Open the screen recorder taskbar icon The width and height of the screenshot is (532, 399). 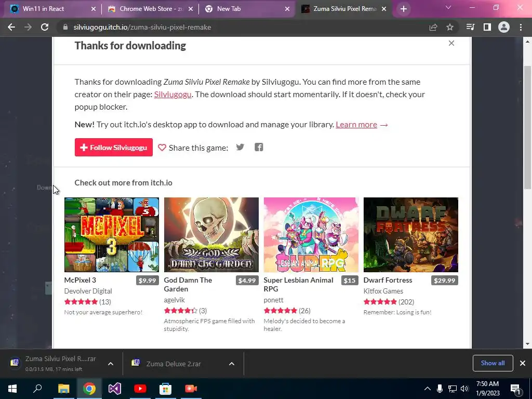point(191,389)
